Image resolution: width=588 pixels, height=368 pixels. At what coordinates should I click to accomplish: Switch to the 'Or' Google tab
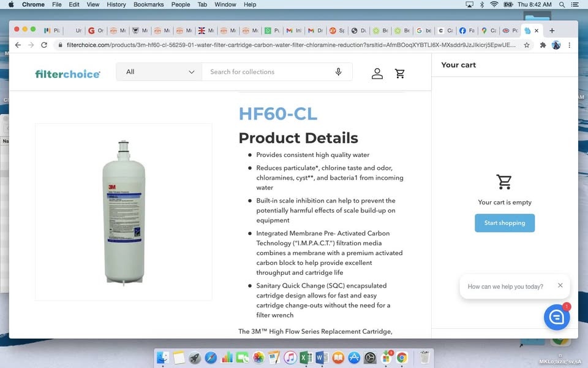pos(96,31)
